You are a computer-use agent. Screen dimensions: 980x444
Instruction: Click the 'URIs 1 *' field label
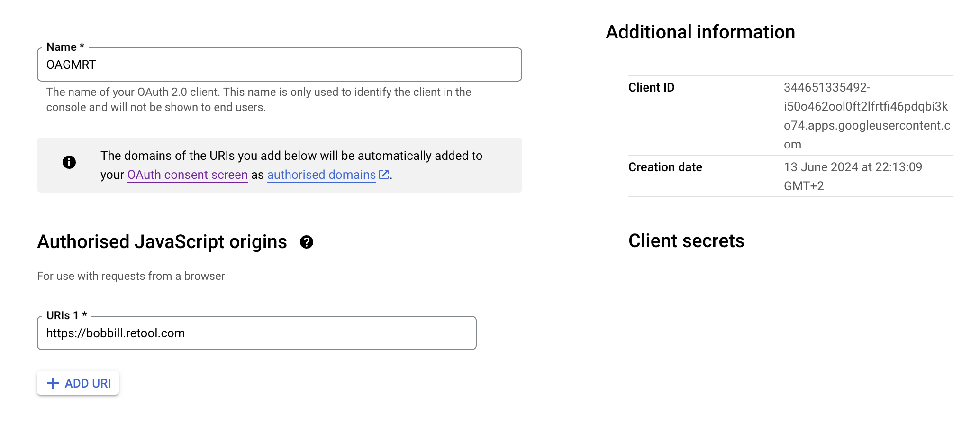66,315
